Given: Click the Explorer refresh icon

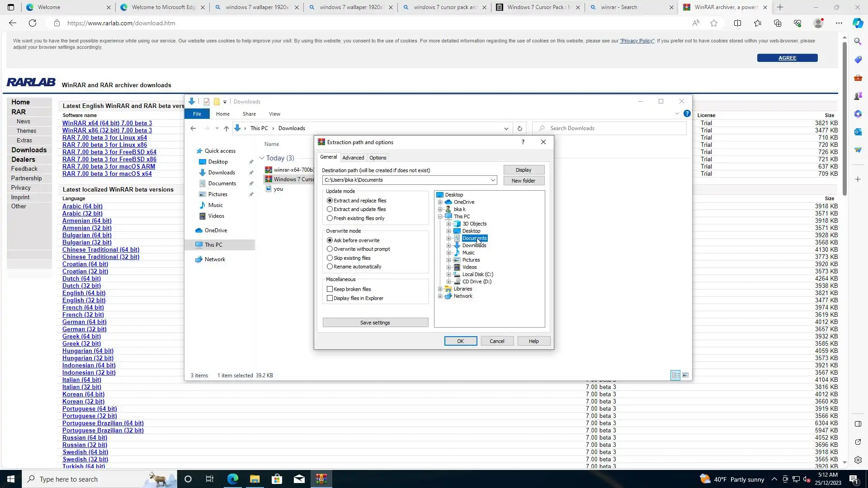Looking at the screenshot, I should pos(520,128).
